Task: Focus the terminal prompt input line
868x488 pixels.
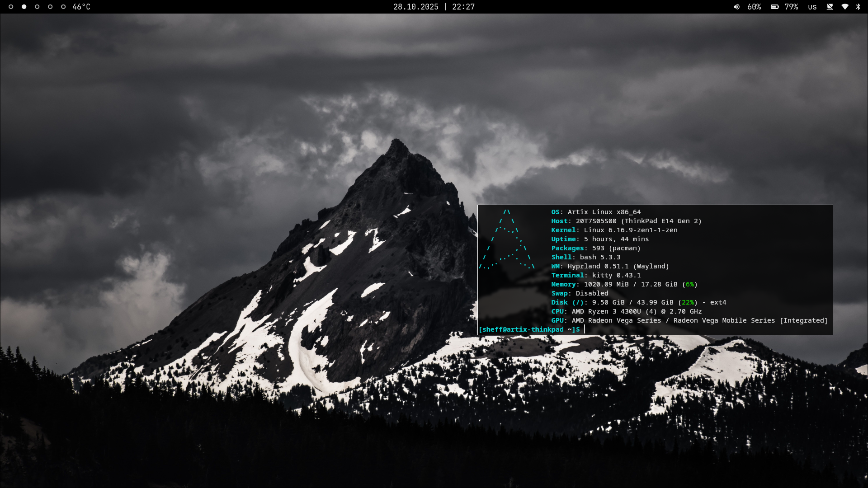Action: (x=633, y=329)
